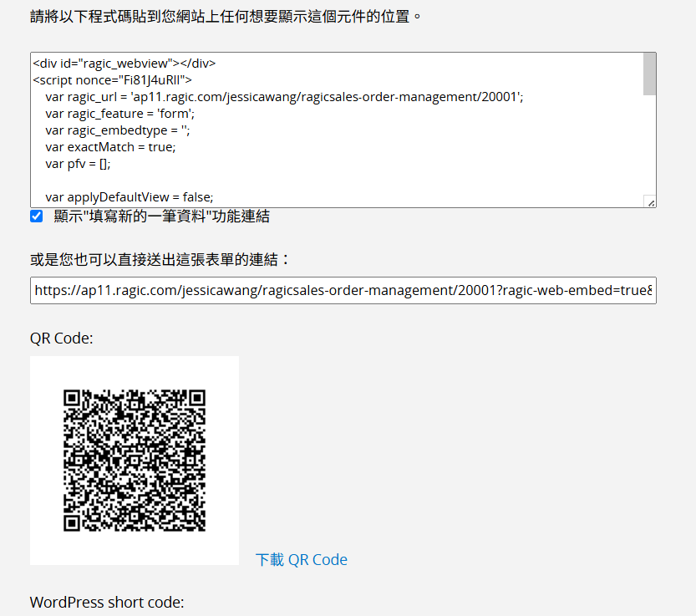The height and width of the screenshot is (616, 696).
Task: Click the "var pfv = [];" code line
Action: coord(78,164)
